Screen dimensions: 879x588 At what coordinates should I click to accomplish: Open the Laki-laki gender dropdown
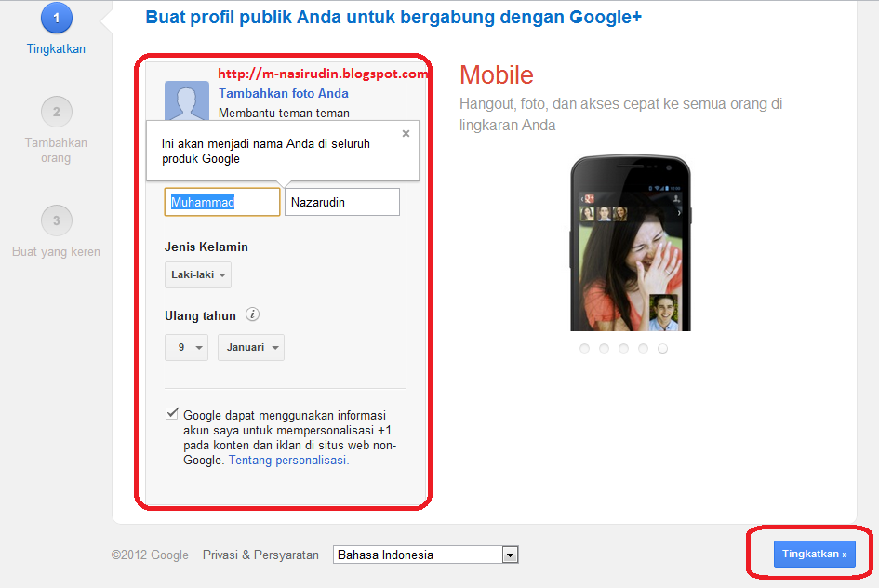198,274
